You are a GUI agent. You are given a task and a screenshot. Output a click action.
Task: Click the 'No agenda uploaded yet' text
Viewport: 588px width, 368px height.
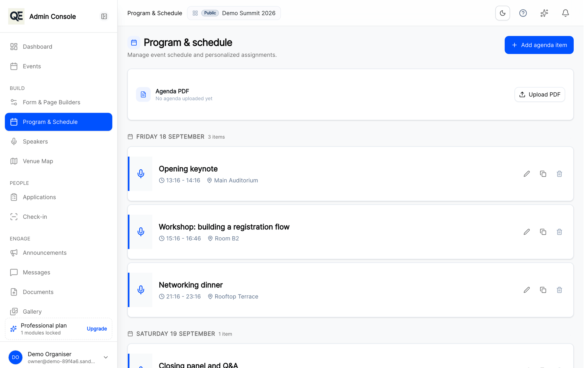[x=184, y=98]
